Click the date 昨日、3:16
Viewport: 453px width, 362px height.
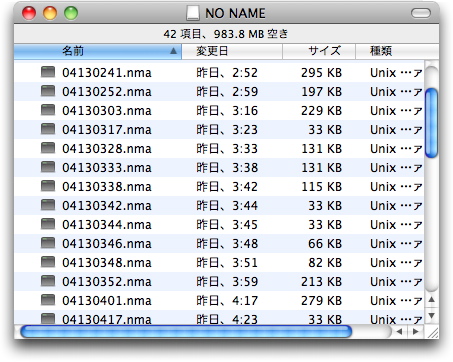227,111
